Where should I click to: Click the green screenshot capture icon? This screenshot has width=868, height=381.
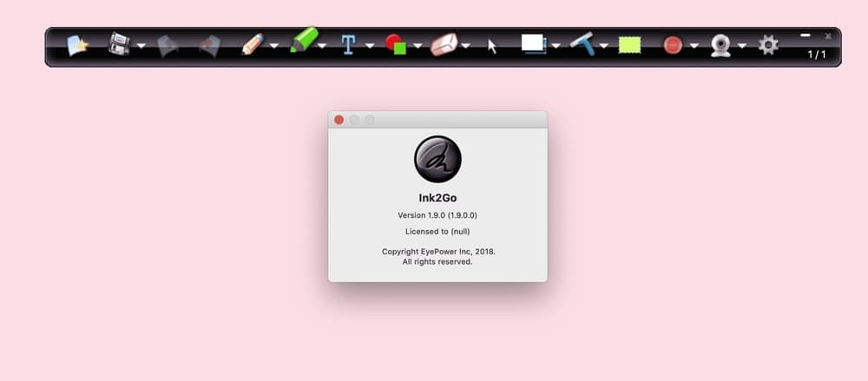tap(629, 45)
